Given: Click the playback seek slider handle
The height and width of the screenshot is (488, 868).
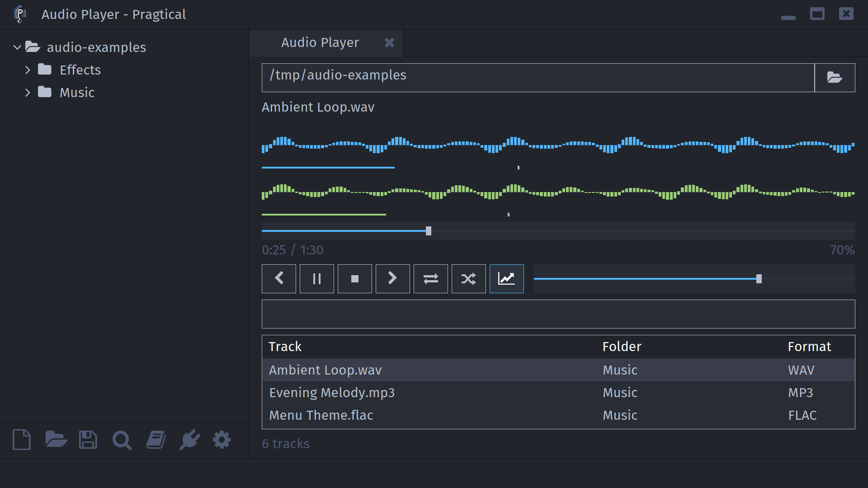Looking at the screenshot, I should [429, 231].
